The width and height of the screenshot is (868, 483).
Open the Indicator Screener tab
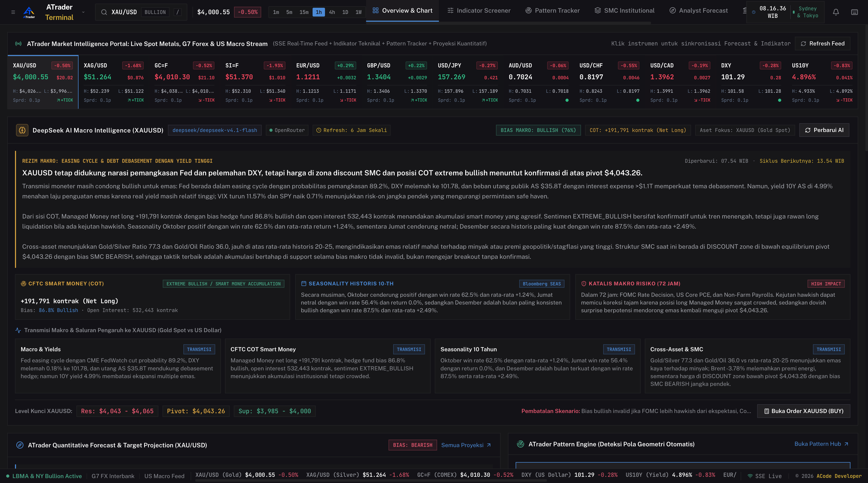point(479,10)
